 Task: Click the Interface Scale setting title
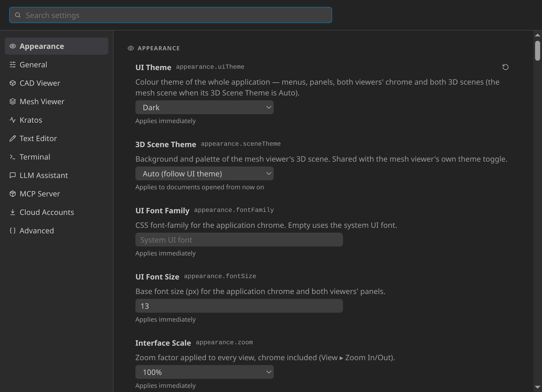163,343
